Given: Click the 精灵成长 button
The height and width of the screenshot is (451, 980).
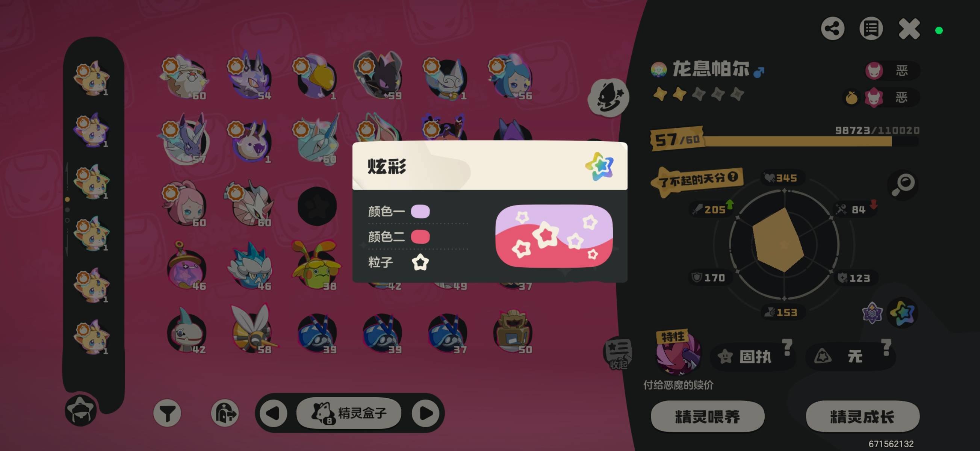Looking at the screenshot, I should tap(862, 416).
